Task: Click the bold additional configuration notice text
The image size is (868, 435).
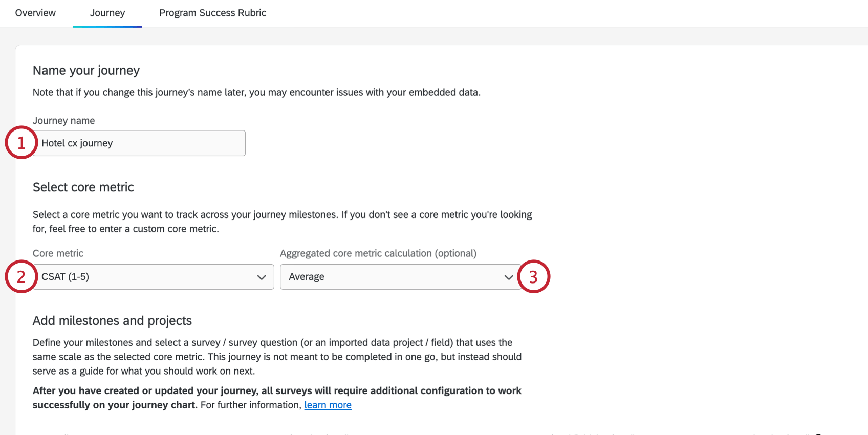Action: [277, 391]
